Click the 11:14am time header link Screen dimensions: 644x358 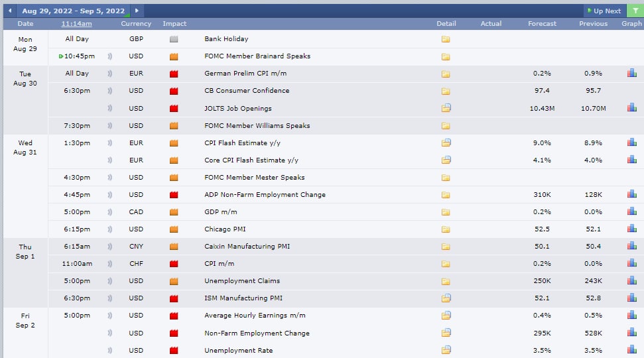point(77,24)
